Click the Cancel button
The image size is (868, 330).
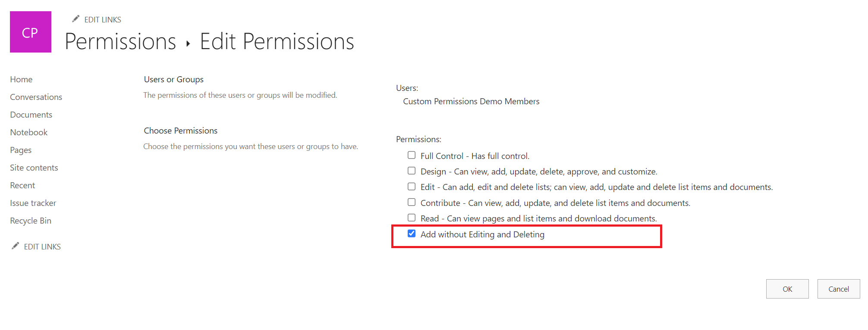point(838,289)
